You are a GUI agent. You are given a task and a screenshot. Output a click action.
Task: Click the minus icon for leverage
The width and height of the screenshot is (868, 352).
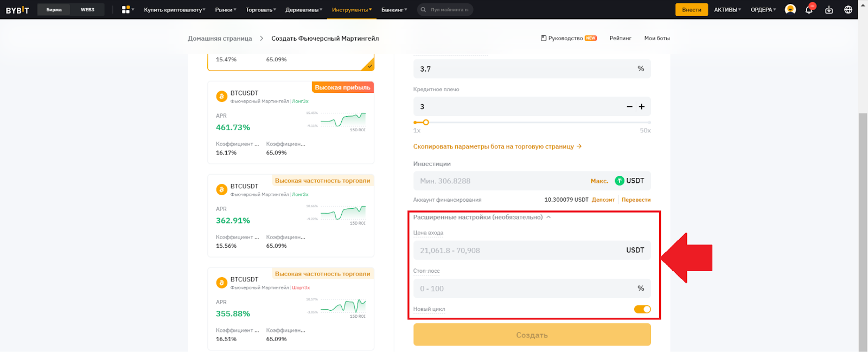629,107
